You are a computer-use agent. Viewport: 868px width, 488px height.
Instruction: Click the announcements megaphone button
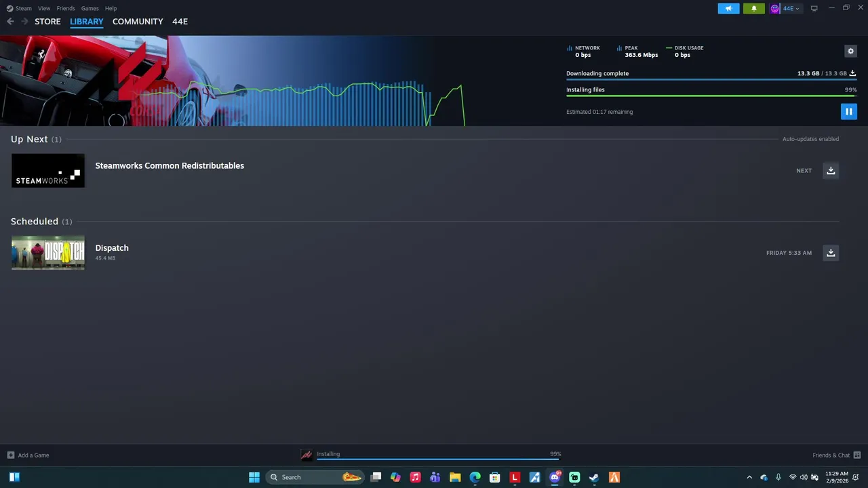728,8
